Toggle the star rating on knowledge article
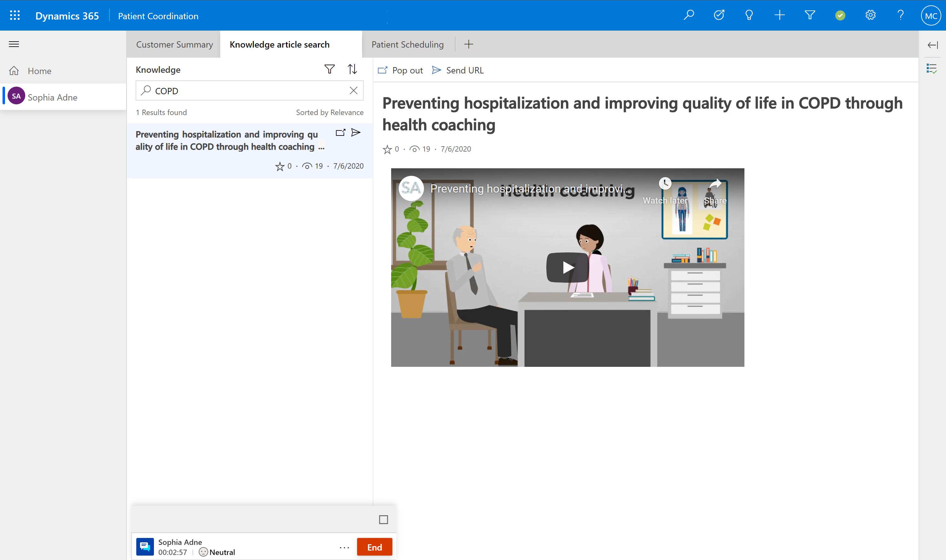946x560 pixels. point(387,149)
